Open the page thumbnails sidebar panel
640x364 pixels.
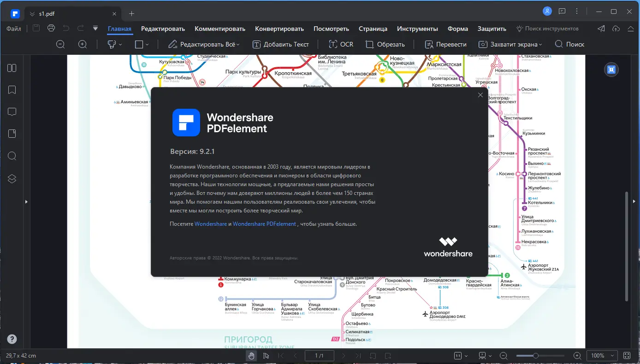pos(12,68)
